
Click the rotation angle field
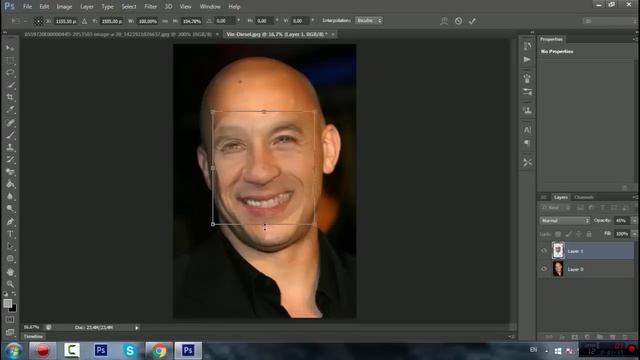225,20
